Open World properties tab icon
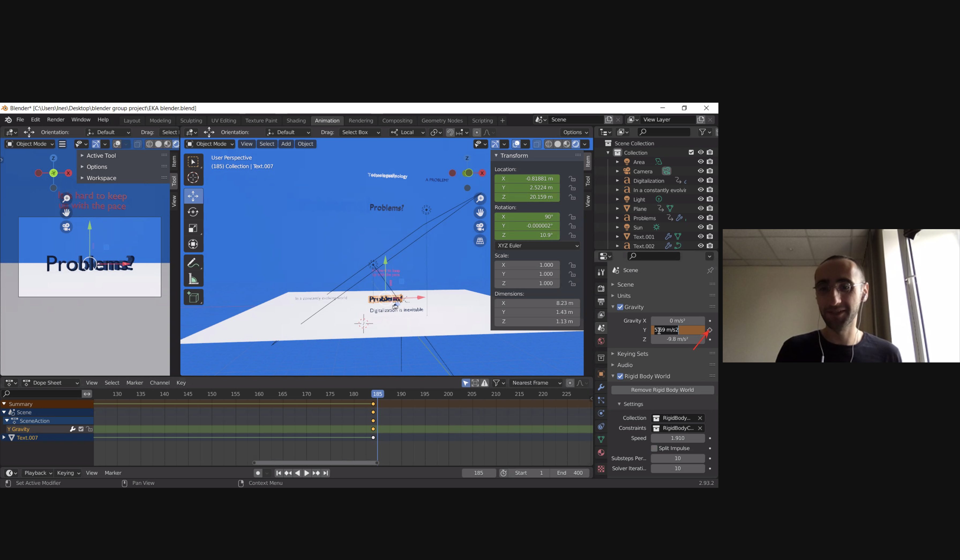The image size is (960, 560). coord(601,341)
